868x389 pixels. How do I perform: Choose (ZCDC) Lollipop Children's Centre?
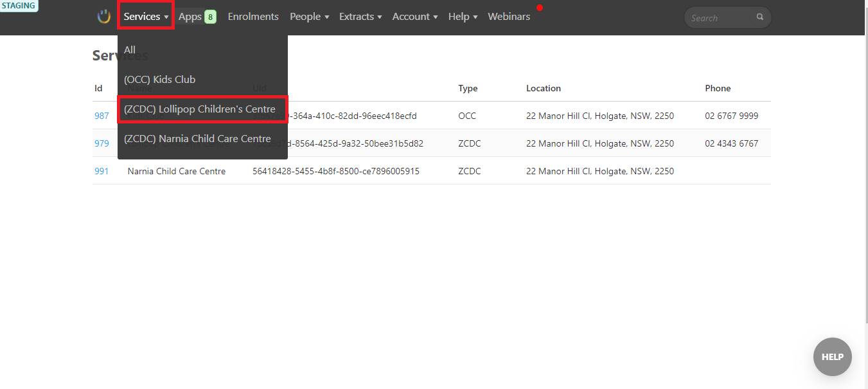tap(202, 109)
